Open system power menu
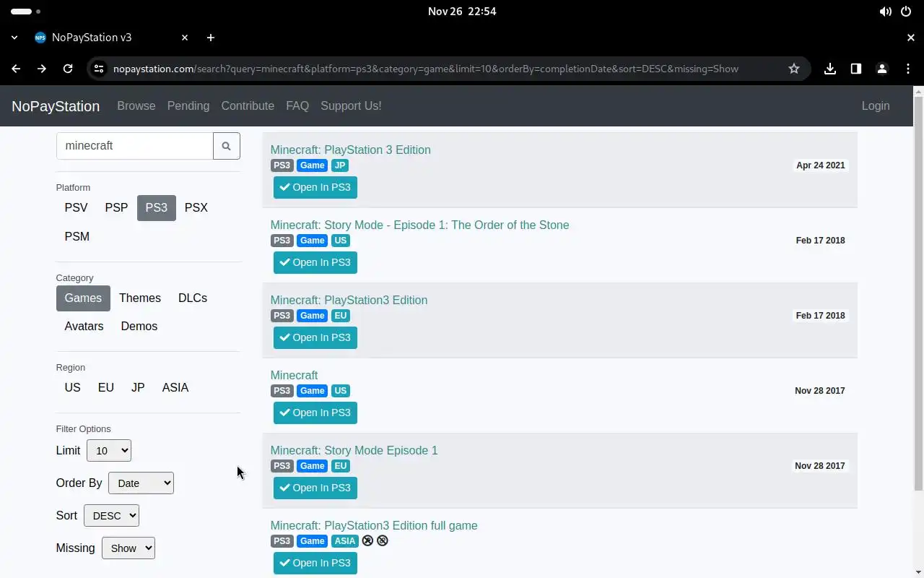 [x=906, y=12]
